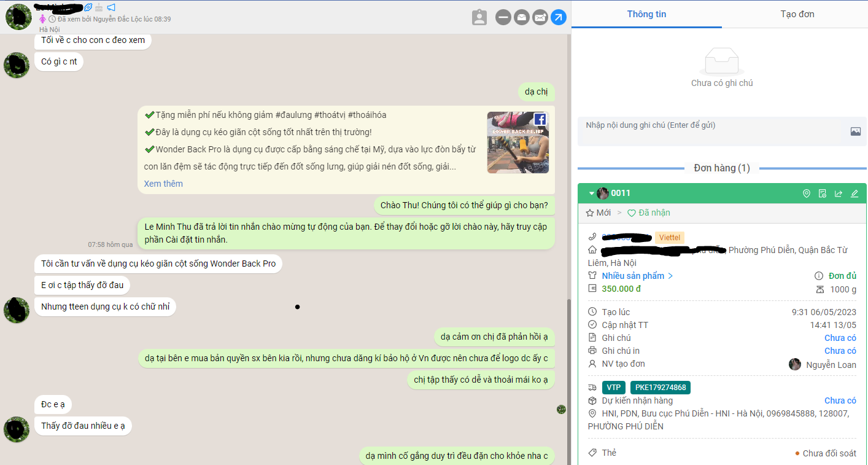Image resolution: width=868 pixels, height=465 pixels.
Task: Click the Nguyễn Loan staff name
Action: [831, 364]
